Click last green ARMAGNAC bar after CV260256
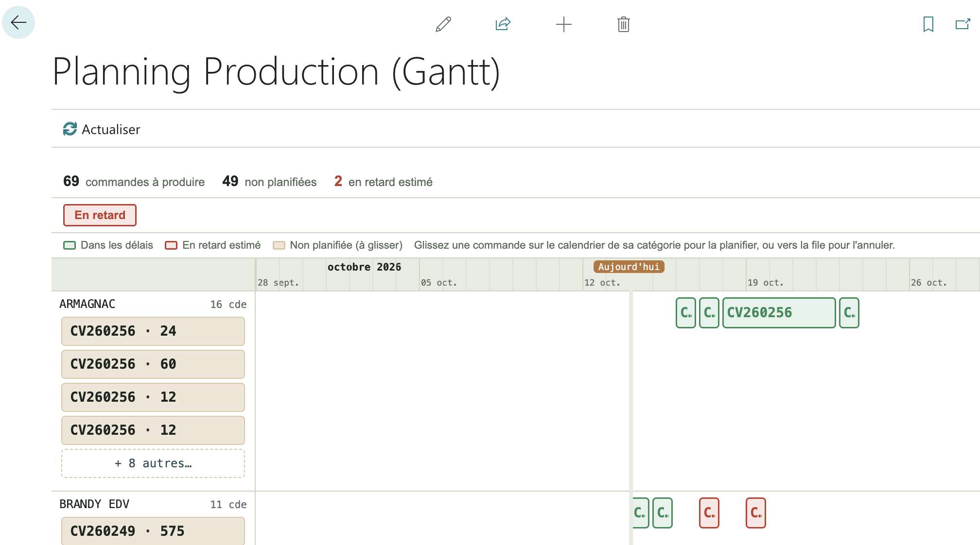 [x=849, y=313]
